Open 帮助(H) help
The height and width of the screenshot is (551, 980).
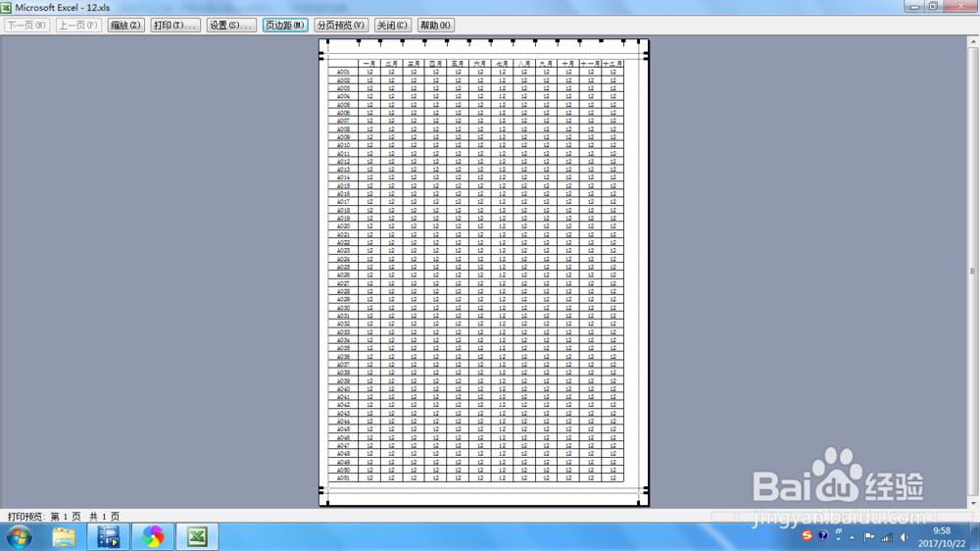[x=435, y=25]
